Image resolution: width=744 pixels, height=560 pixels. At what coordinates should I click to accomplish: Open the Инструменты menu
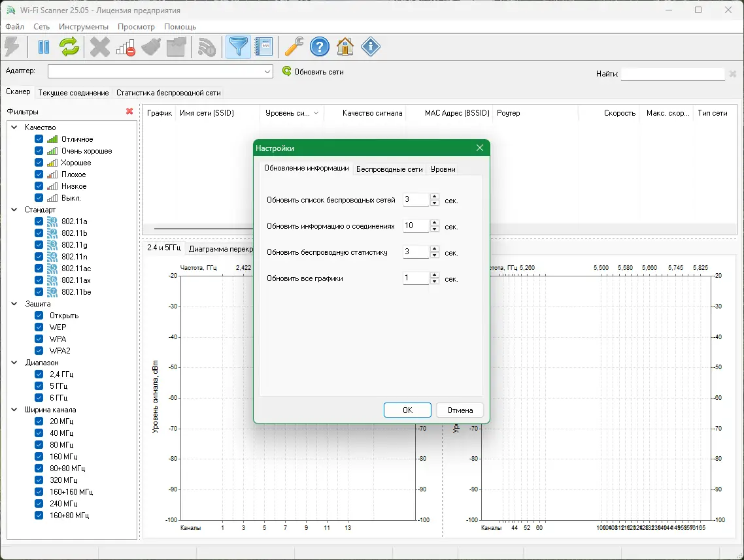pos(83,27)
